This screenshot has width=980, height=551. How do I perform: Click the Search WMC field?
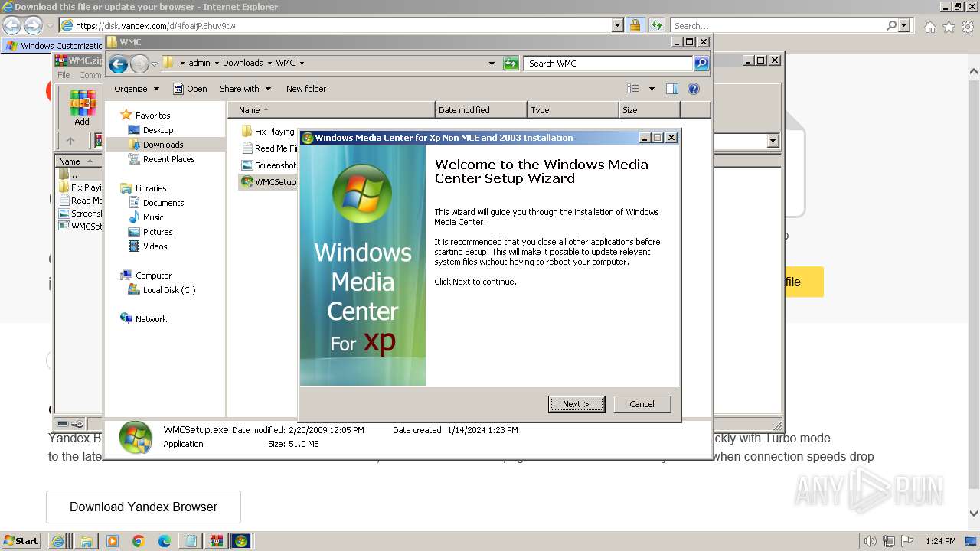[x=608, y=64]
